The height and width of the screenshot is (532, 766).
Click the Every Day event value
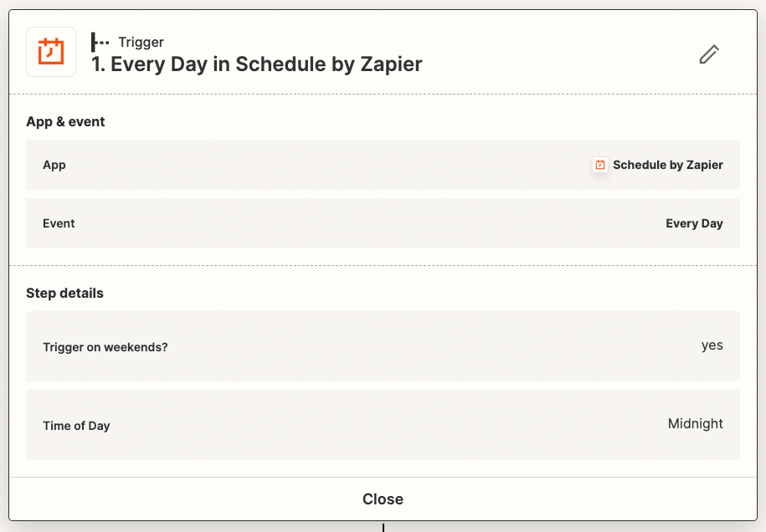click(694, 223)
